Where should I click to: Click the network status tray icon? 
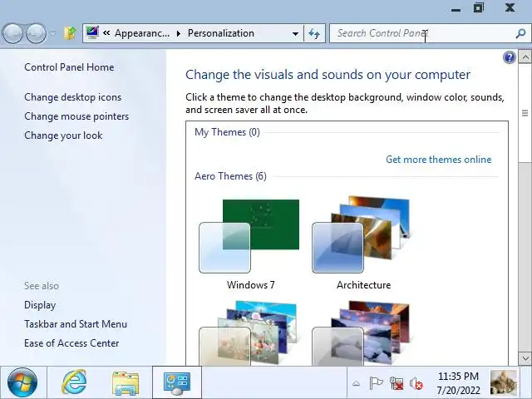(396, 383)
